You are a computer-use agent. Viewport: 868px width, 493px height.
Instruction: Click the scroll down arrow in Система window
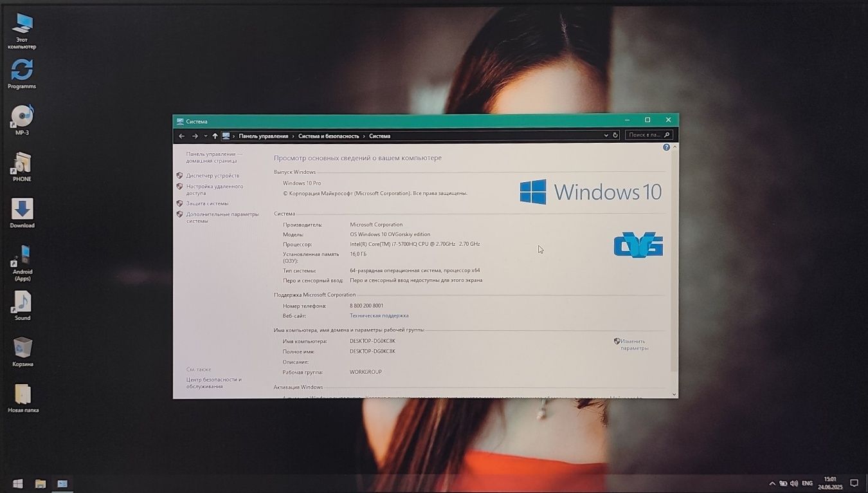click(x=674, y=394)
